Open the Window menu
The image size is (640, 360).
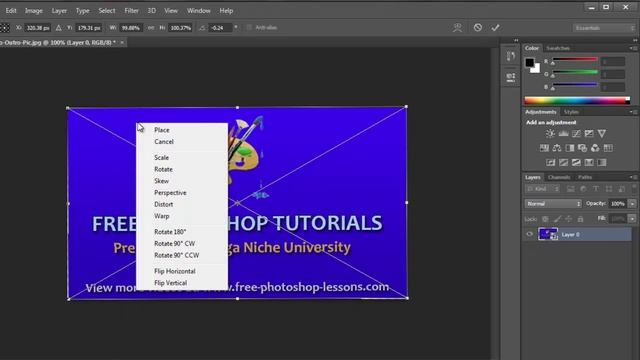click(x=198, y=11)
